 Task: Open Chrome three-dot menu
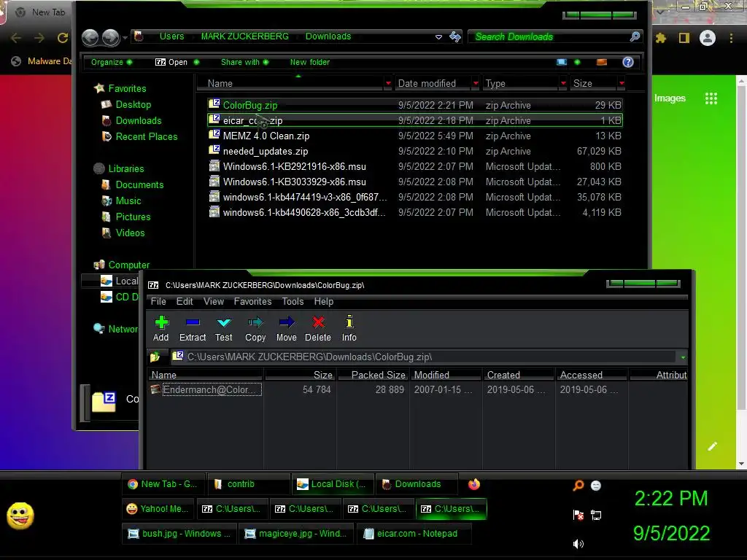(x=731, y=38)
